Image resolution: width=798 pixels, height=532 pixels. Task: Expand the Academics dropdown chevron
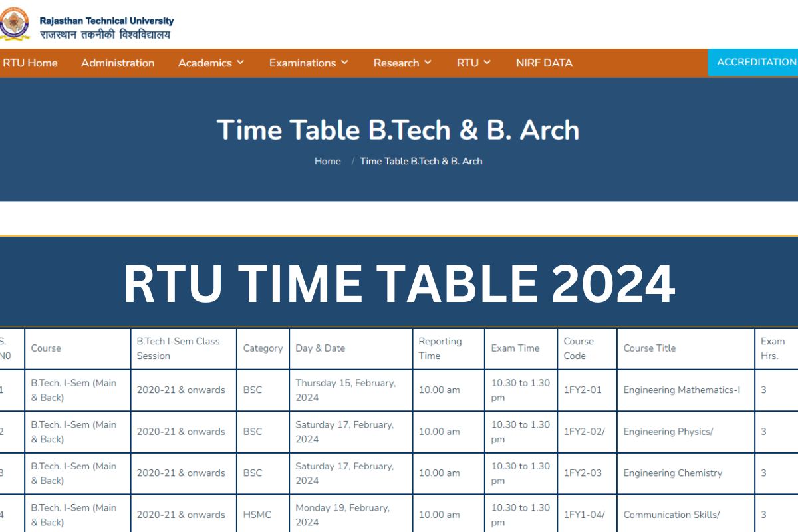pyautogui.click(x=241, y=62)
